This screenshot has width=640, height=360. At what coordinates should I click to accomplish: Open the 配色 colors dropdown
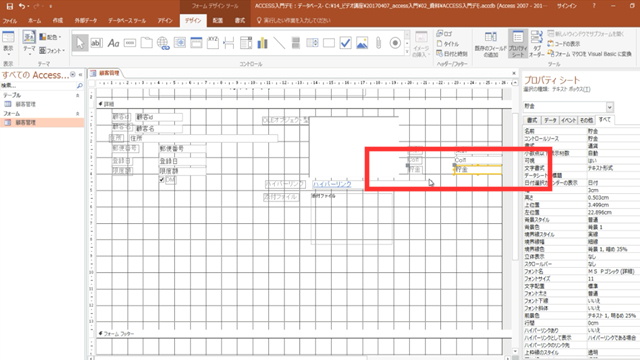pyautogui.click(x=51, y=37)
